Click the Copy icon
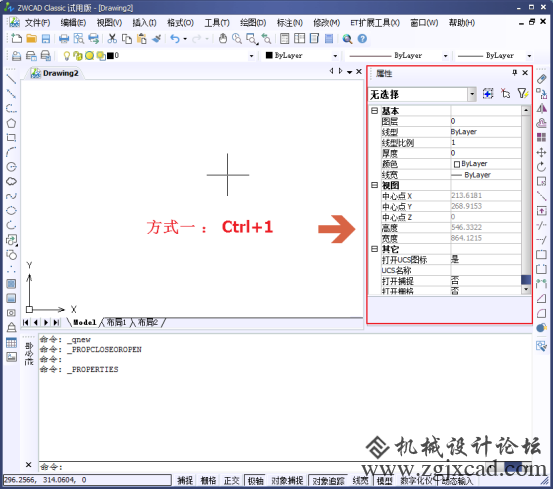 point(126,39)
